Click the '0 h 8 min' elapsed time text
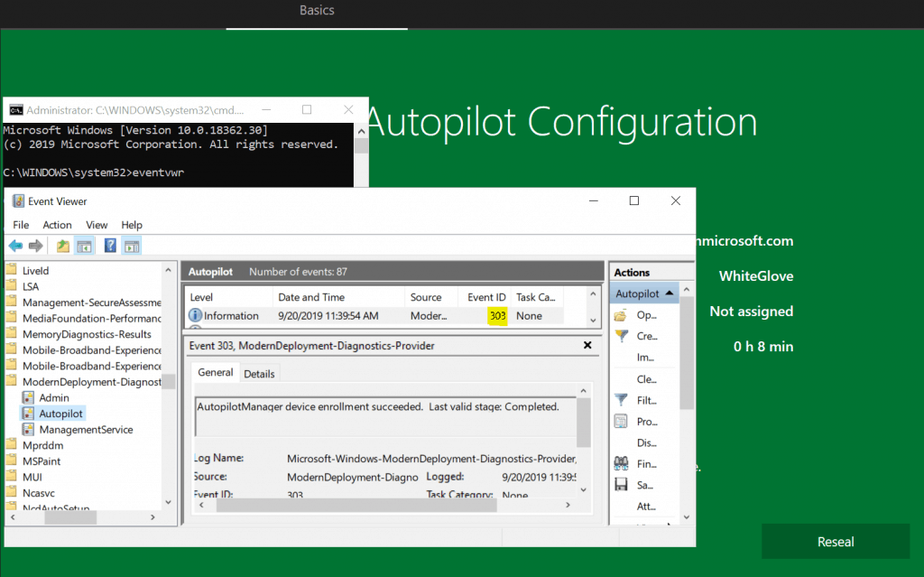This screenshot has height=577, width=924. coord(763,347)
